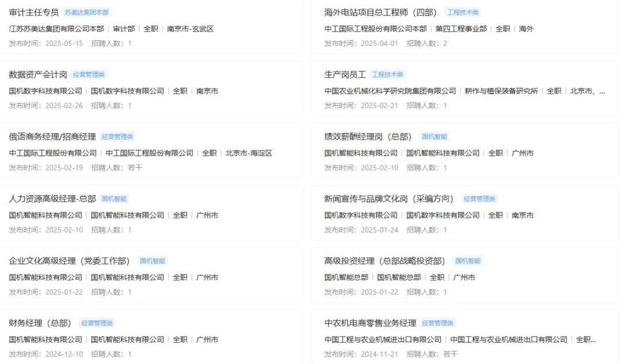Screen dimensions: 620x364
Task: Select location text 南京市-玄武区
Action: click(190, 29)
